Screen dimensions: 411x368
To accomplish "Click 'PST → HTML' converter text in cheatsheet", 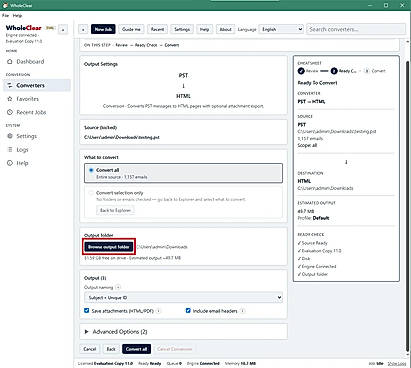I will pos(311,101).
